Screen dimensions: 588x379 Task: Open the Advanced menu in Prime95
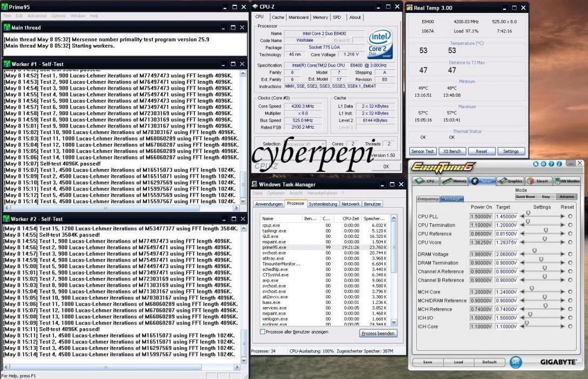(x=37, y=16)
